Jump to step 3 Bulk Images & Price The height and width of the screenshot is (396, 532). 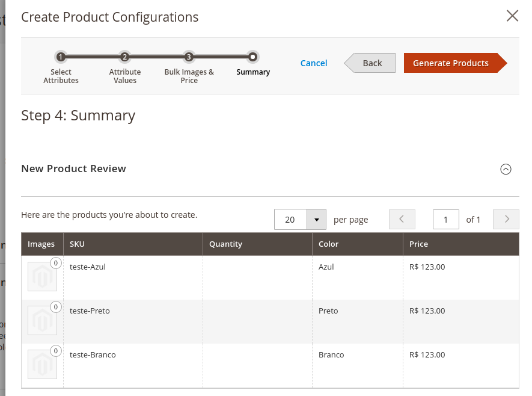(189, 57)
